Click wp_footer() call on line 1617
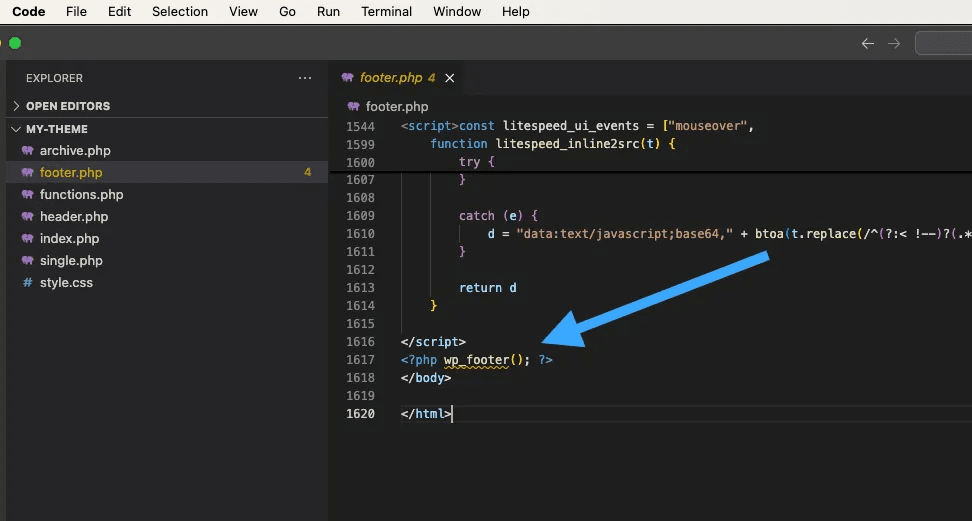Screen dimensions: 972x521 pyautogui.click(x=487, y=360)
